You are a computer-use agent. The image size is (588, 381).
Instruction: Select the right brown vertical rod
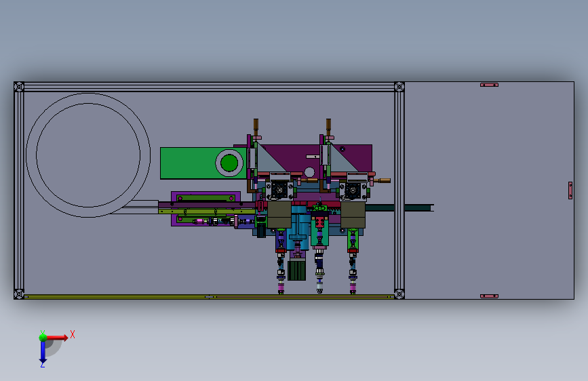tap(328, 127)
